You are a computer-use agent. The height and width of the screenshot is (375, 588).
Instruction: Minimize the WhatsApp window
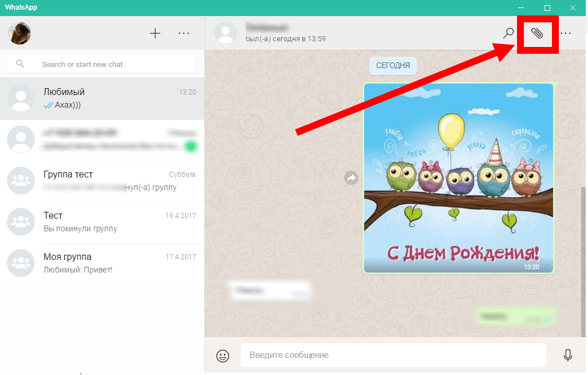521,8
